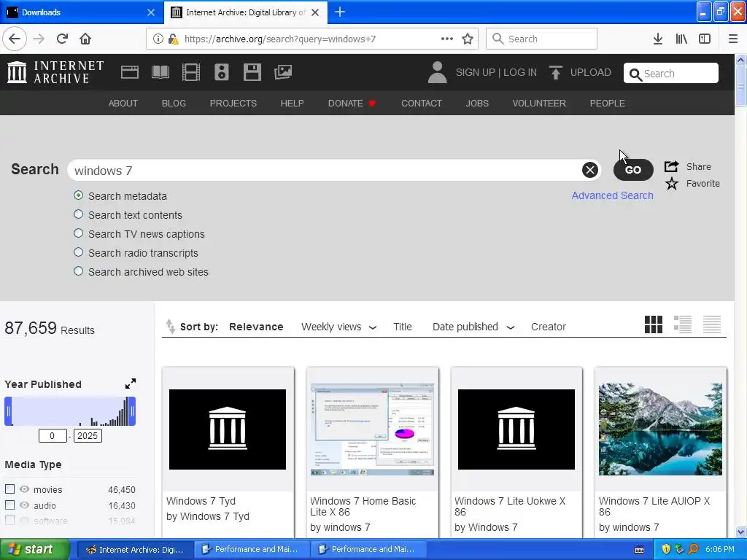Switch to detailed list view

tap(683, 324)
